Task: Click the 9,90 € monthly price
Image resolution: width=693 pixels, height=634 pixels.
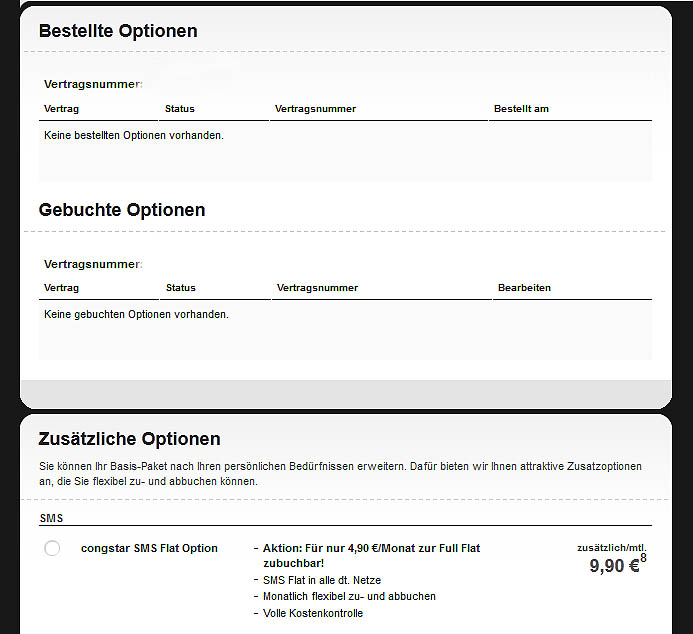Action: (x=613, y=566)
